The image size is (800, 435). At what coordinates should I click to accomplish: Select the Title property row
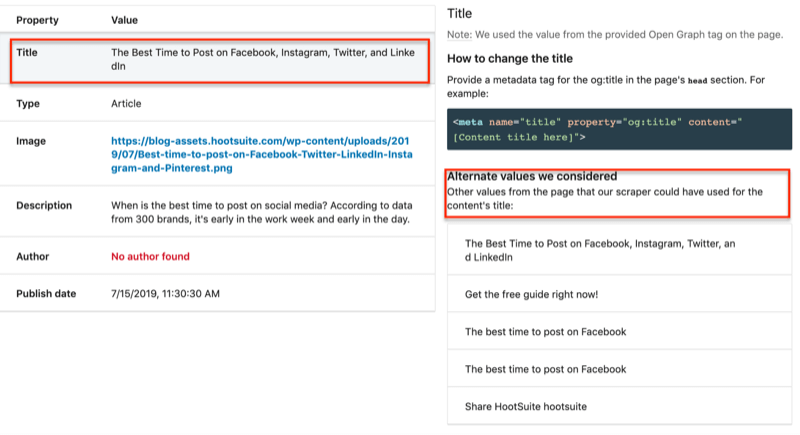(219, 61)
